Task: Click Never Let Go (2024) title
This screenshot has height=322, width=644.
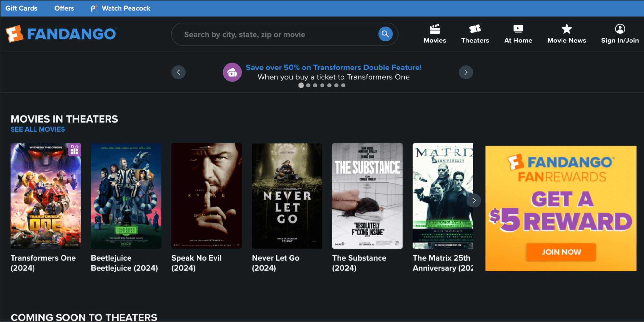Action: click(x=275, y=263)
